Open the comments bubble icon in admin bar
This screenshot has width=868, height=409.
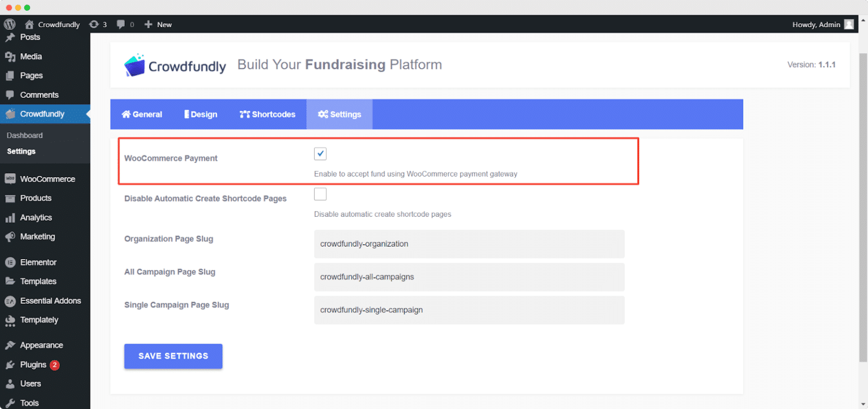point(121,24)
